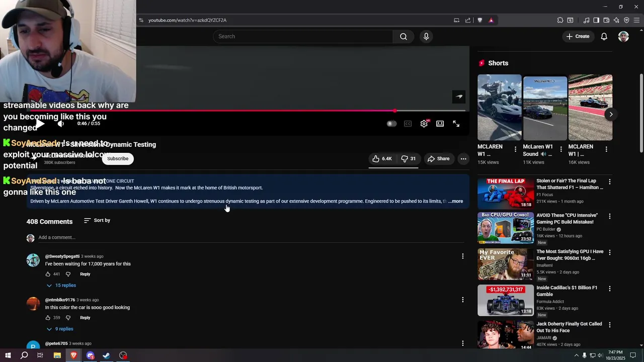Open the first Short, MCLAREN W1 15K views
Image resolution: width=644 pixels, height=362 pixels.
[500, 108]
